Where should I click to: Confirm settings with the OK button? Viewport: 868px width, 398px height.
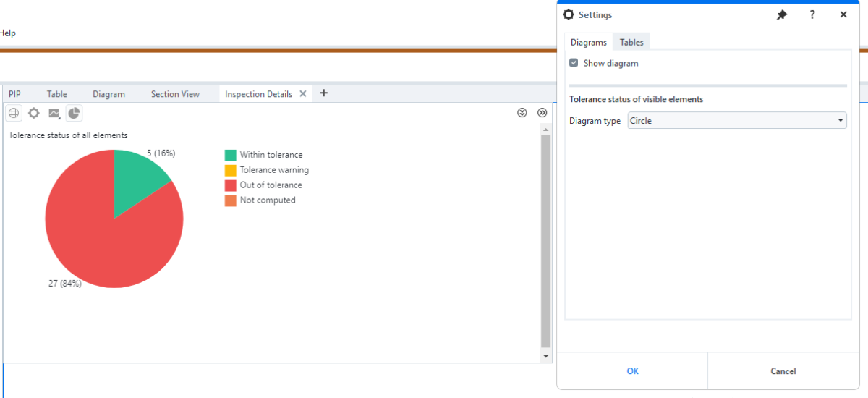click(632, 371)
